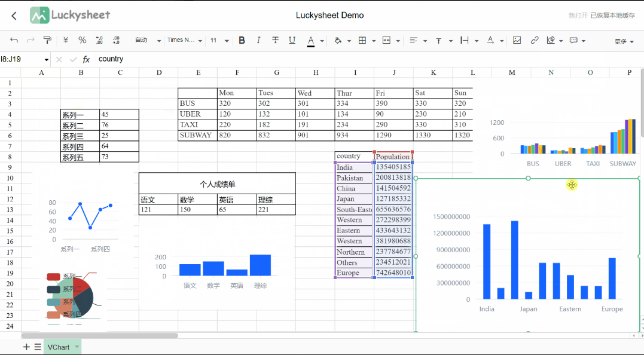Add a new sheet

coord(26,347)
